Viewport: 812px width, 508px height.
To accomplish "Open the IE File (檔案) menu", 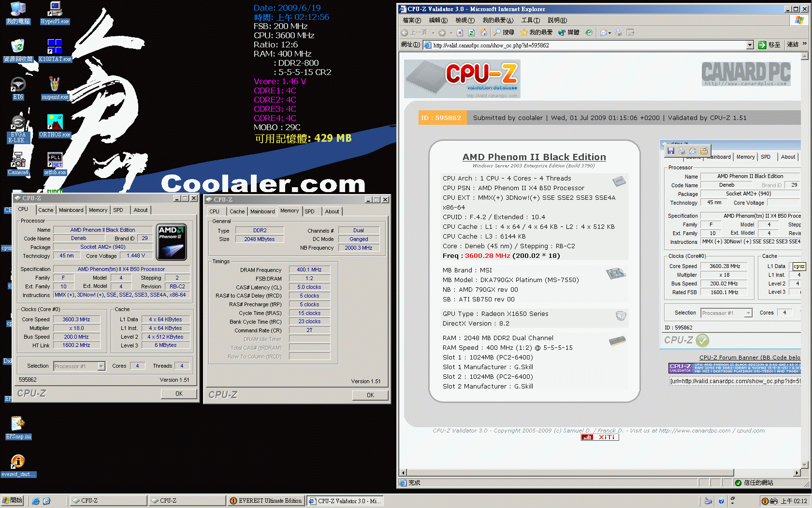I will [412, 20].
